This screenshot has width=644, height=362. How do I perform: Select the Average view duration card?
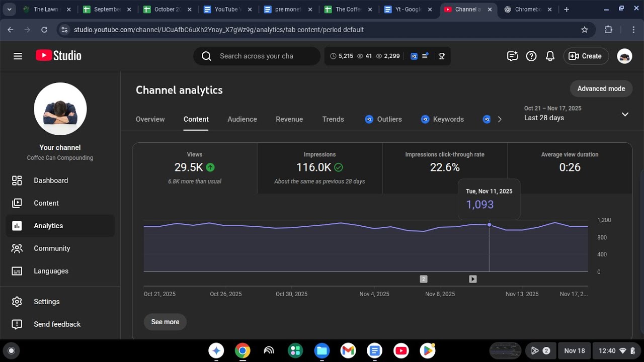[x=570, y=168]
